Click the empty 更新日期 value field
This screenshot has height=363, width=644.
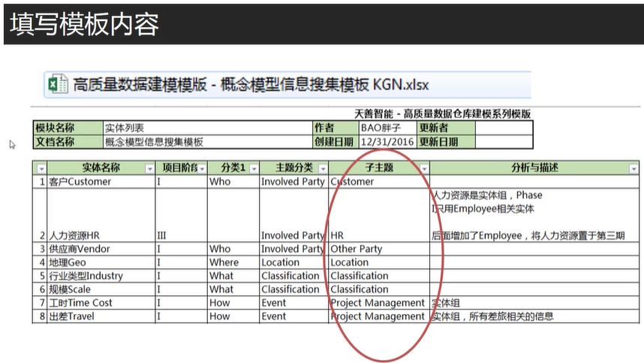(x=504, y=142)
